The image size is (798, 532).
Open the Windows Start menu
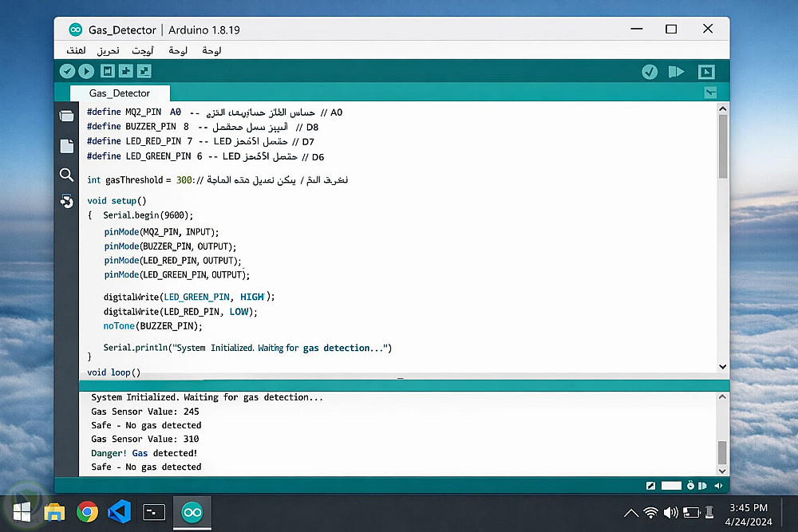click(x=22, y=511)
